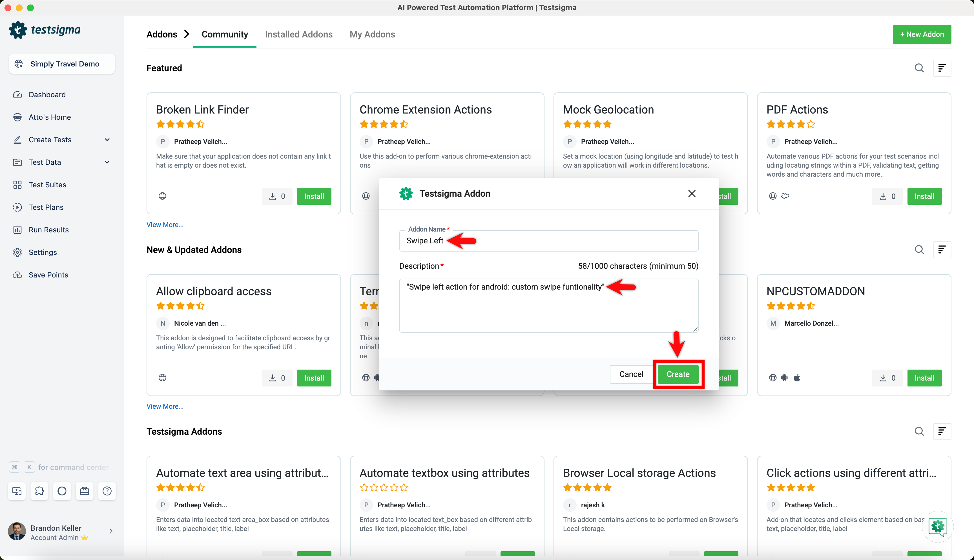The image size is (974, 560).
Task: Switch to the My Addons tab
Action: (x=372, y=34)
